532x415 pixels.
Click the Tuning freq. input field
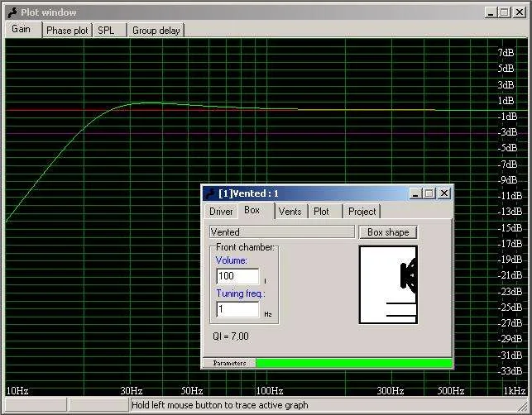pyautogui.click(x=237, y=309)
